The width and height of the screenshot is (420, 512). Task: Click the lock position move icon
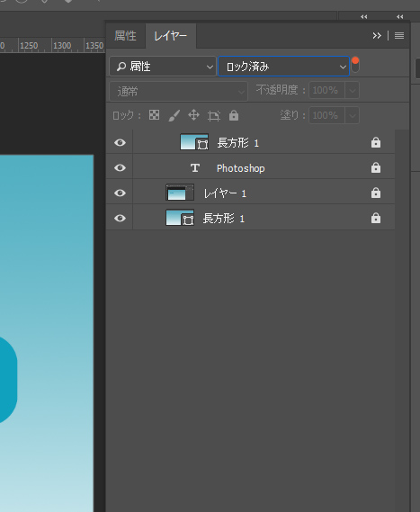(x=194, y=115)
